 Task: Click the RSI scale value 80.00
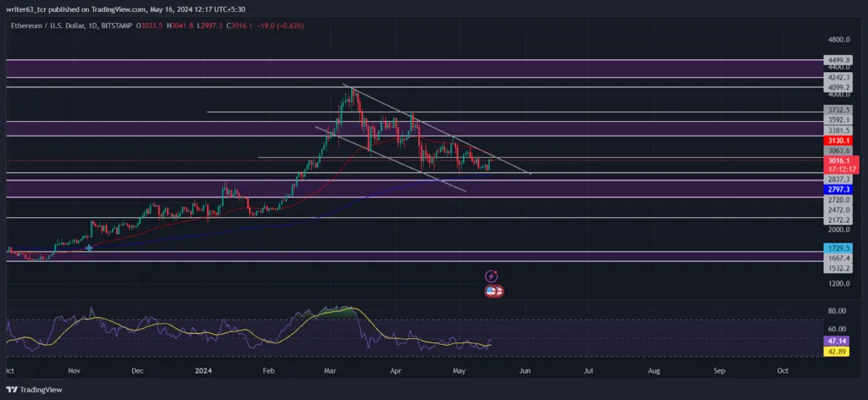(x=837, y=311)
